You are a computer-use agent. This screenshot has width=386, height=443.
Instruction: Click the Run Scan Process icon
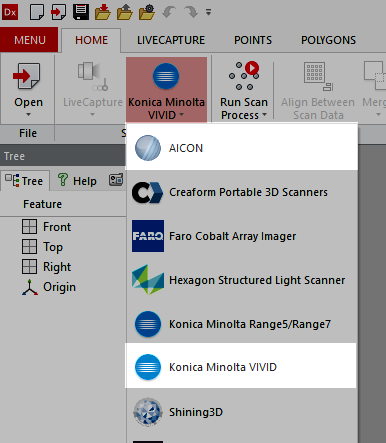(244, 76)
